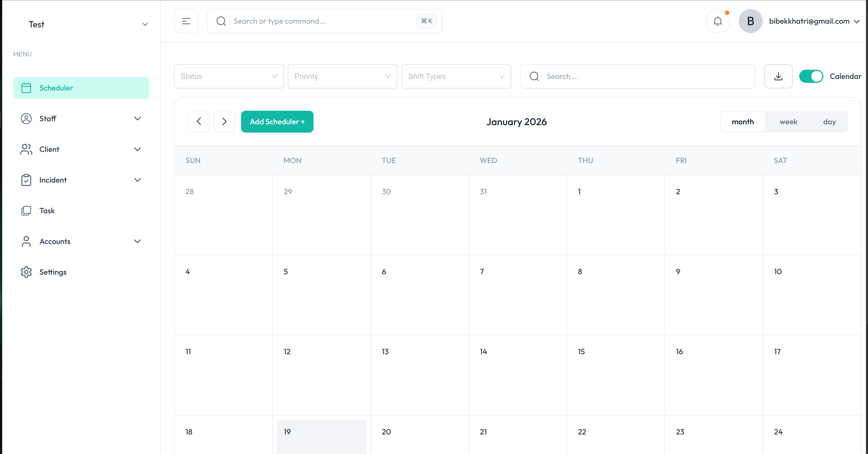The height and width of the screenshot is (454, 868).
Task: Click the Add Scheduler button
Action: 277,122
